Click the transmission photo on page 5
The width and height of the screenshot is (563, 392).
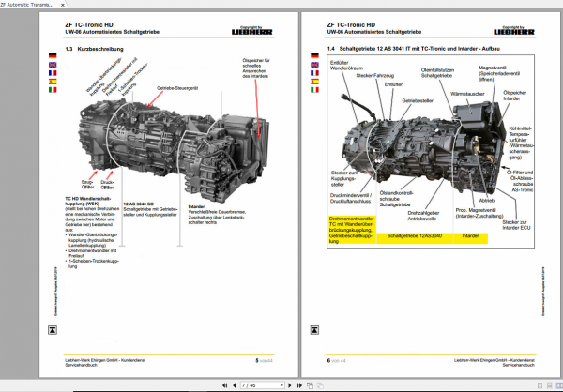click(x=174, y=149)
